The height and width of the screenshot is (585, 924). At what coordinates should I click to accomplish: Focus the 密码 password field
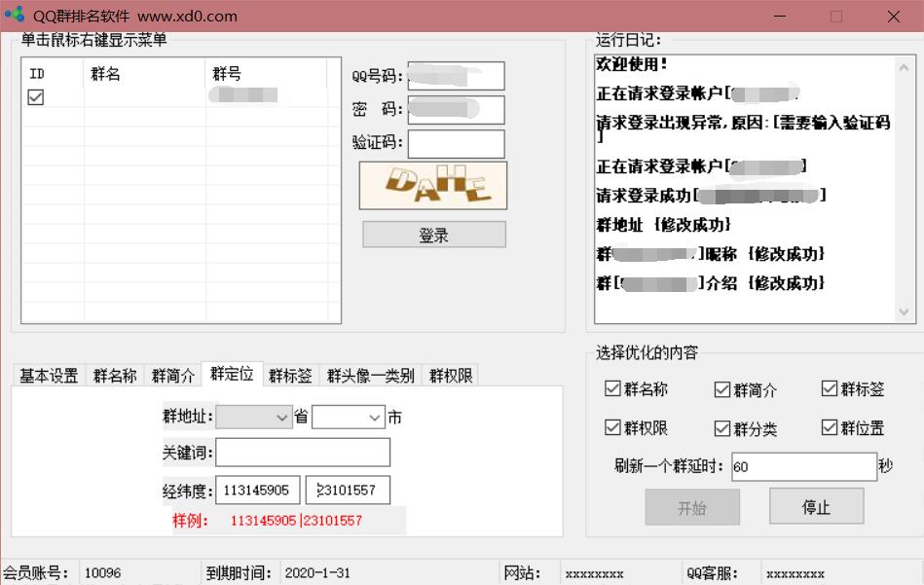click(x=456, y=110)
